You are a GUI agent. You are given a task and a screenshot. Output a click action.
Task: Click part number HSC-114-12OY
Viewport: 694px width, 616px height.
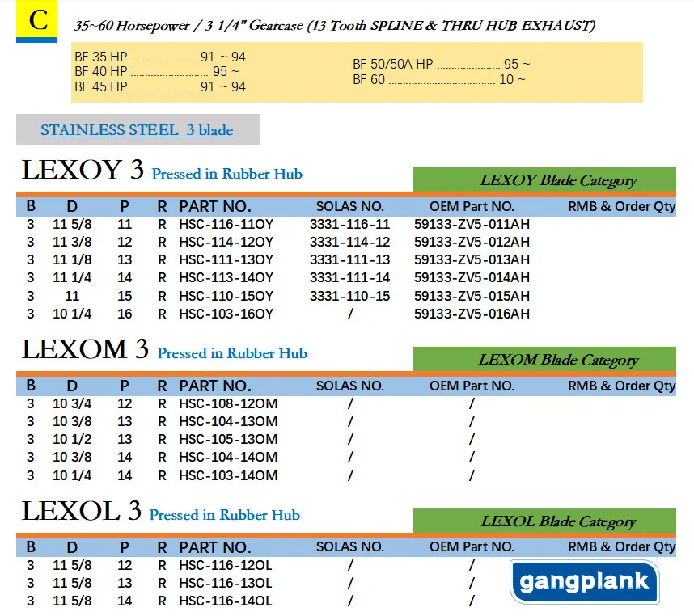click(226, 242)
